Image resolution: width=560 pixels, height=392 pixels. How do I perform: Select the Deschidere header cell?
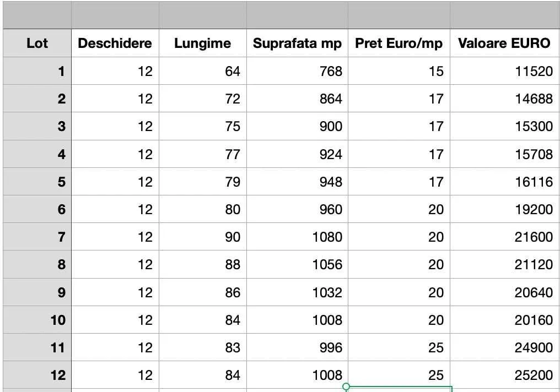point(115,43)
